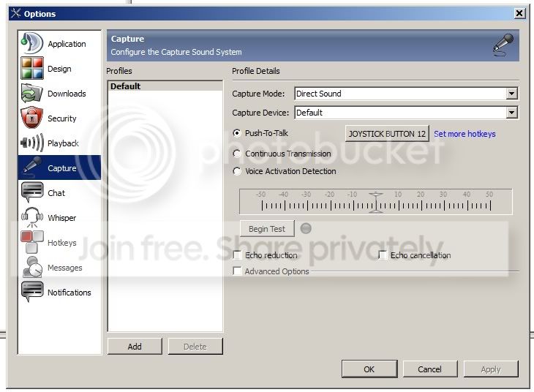Click the Capture Device Default combo field
534x392 pixels.
click(406, 113)
